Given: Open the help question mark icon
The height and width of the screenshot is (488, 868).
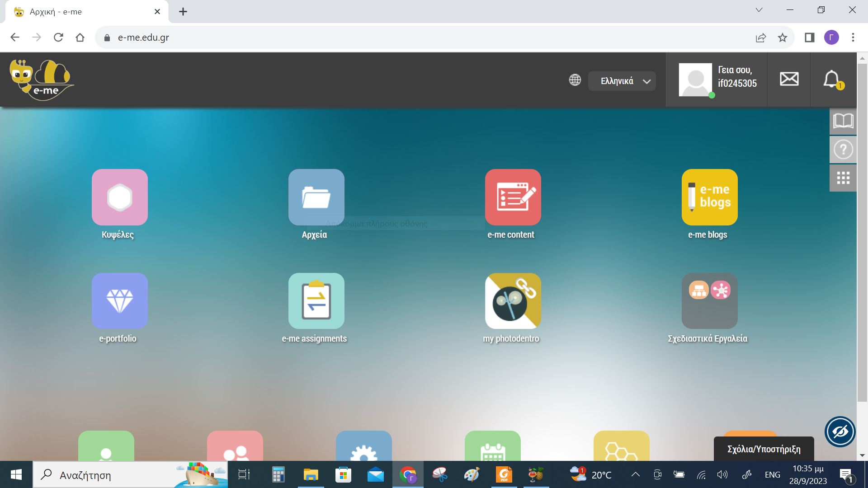Looking at the screenshot, I should point(843,150).
